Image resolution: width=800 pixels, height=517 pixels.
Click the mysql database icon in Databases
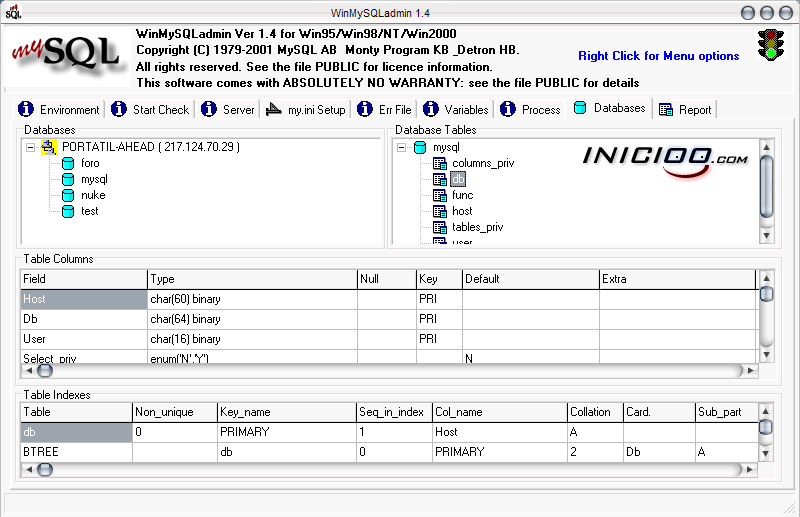[x=68, y=179]
